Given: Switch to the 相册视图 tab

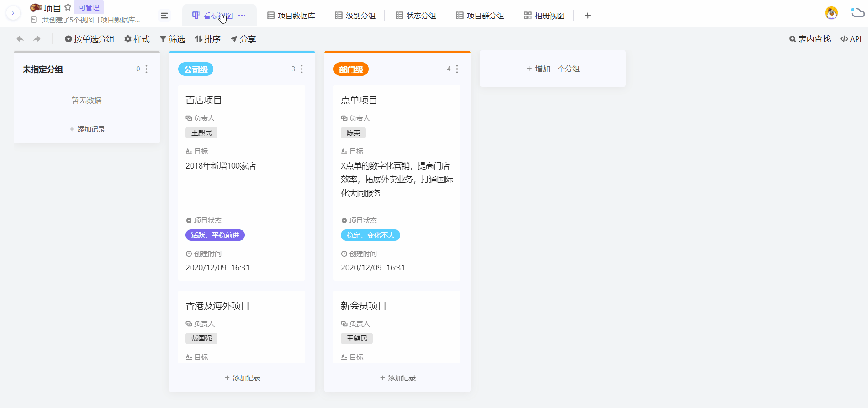Looking at the screenshot, I should click(x=544, y=16).
